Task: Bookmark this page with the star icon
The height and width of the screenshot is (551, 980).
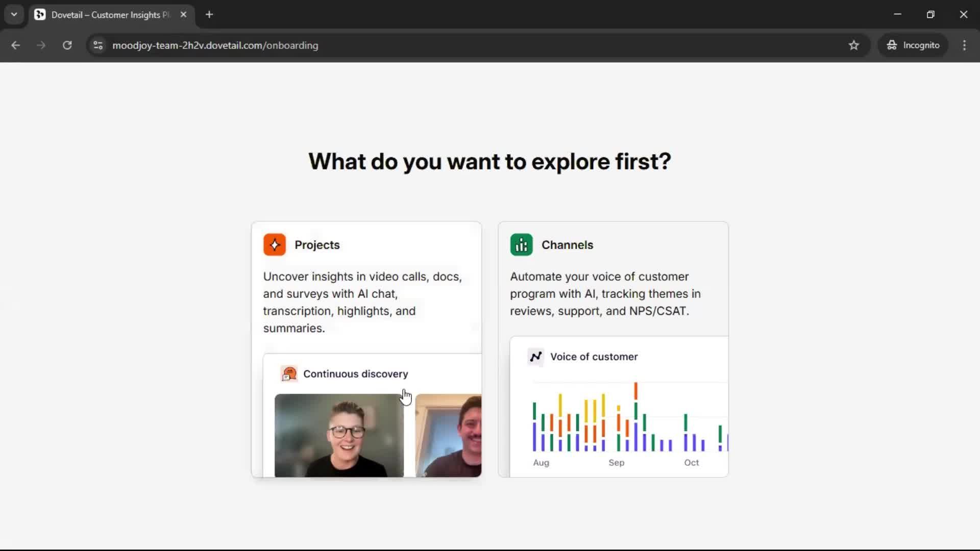Action: (853, 45)
